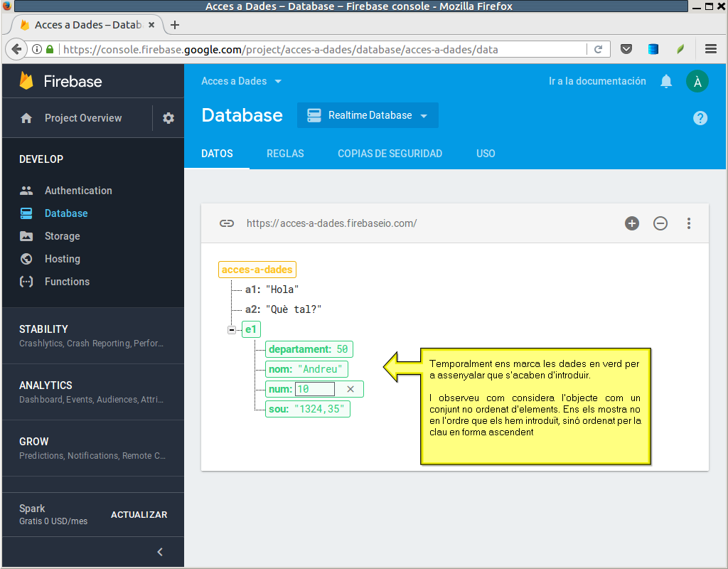This screenshot has width=728, height=569.
Task: Click the num value input field
Action: [x=315, y=389]
